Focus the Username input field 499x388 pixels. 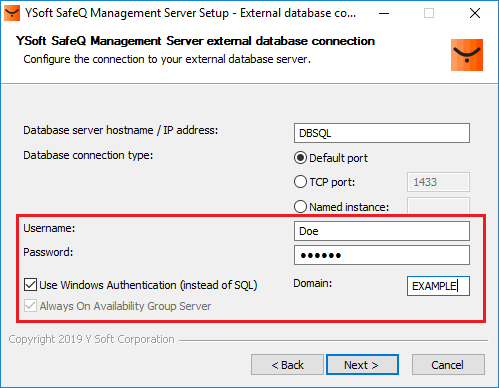[x=382, y=231]
